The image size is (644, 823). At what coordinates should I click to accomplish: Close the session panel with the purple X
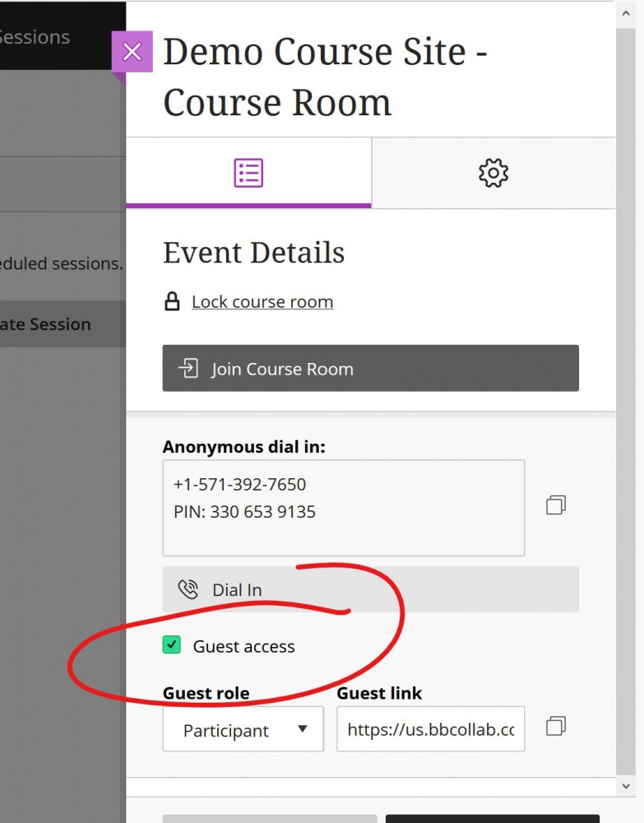tap(132, 51)
